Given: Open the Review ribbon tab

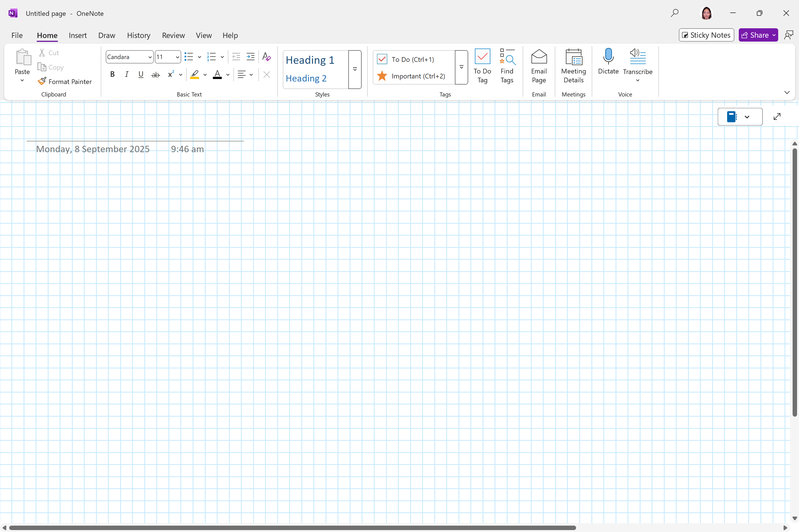Looking at the screenshot, I should point(173,35).
